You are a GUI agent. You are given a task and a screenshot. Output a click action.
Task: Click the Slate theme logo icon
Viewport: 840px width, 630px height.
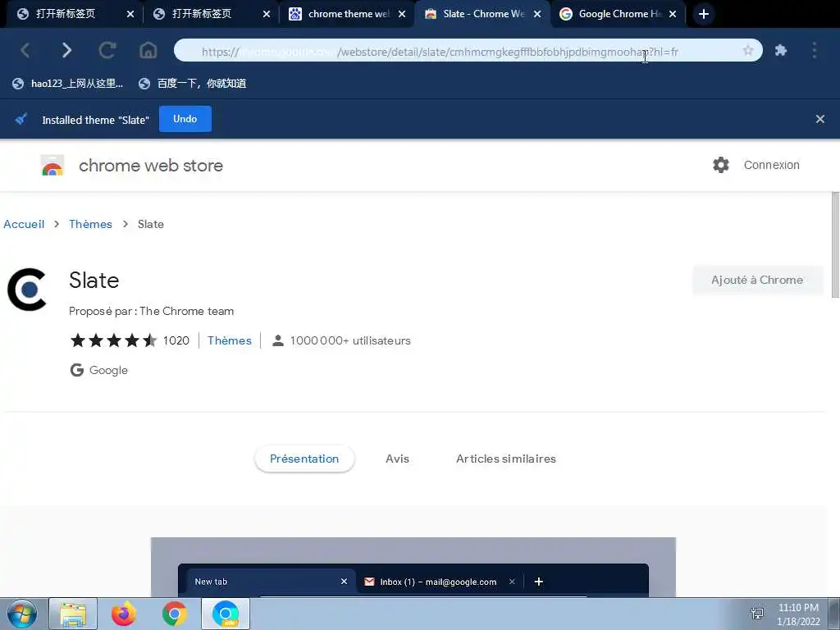pyautogui.click(x=27, y=290)
